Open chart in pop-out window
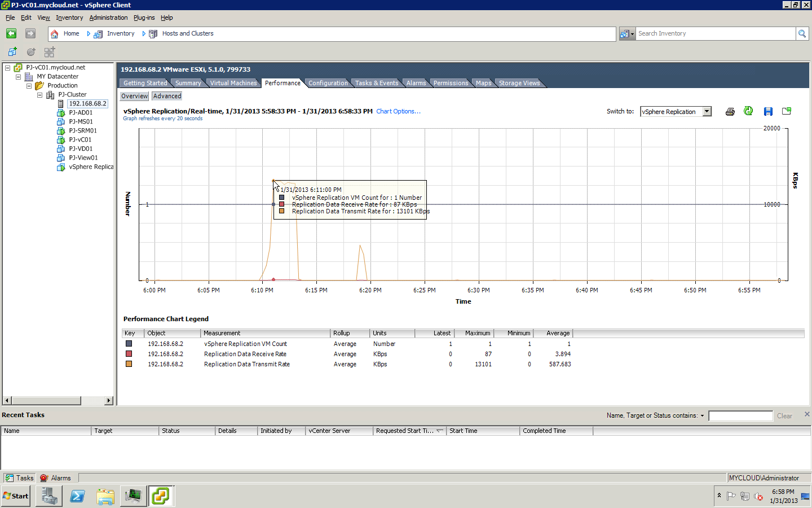The height and width of the screenshot is (508, 812). pos(786,111)
